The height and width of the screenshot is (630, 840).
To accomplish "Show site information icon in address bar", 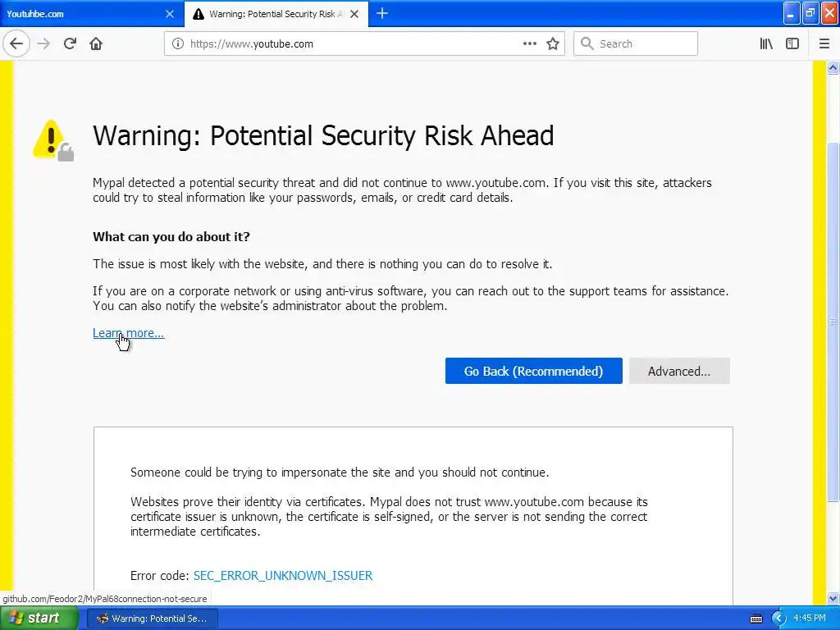I will pos(178,43).
